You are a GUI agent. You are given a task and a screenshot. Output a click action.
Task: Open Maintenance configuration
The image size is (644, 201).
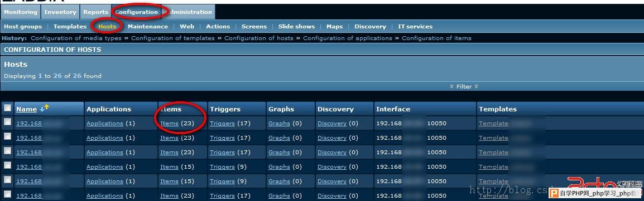tap(148, 26)
